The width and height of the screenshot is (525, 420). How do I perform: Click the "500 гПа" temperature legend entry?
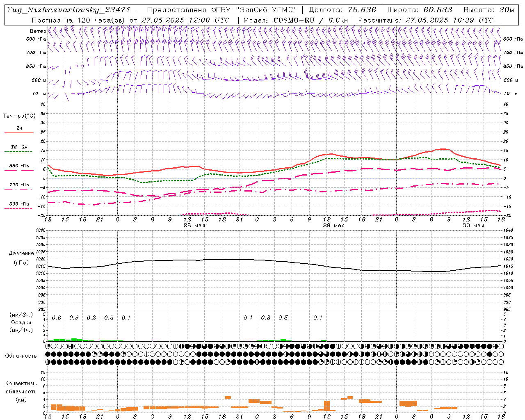click(x=19, y=204)
